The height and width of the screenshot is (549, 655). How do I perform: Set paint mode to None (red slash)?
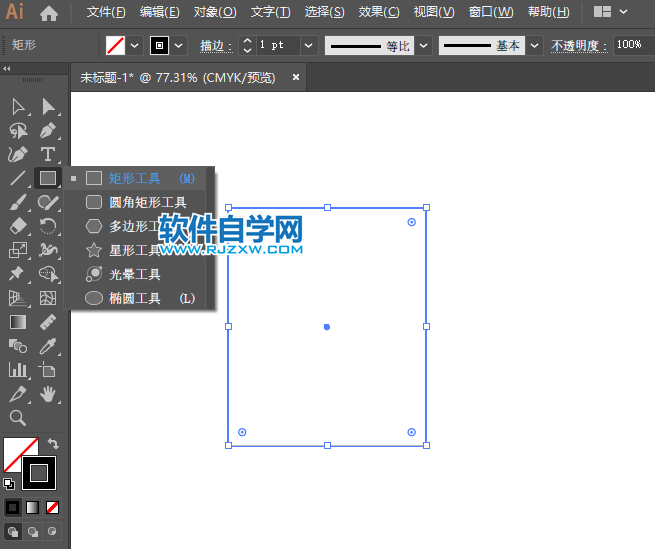[52, 507]
